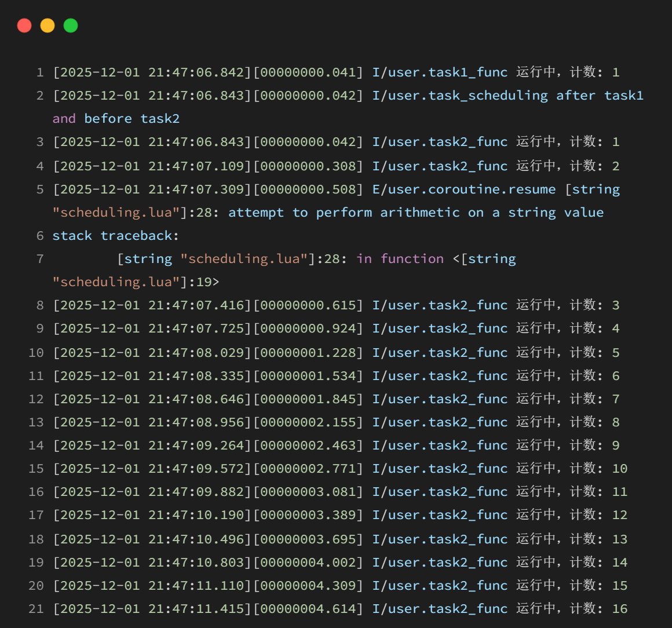Click the count value 16 on last line
Viewport: 672px width, 628px height.
click(620, 609)
